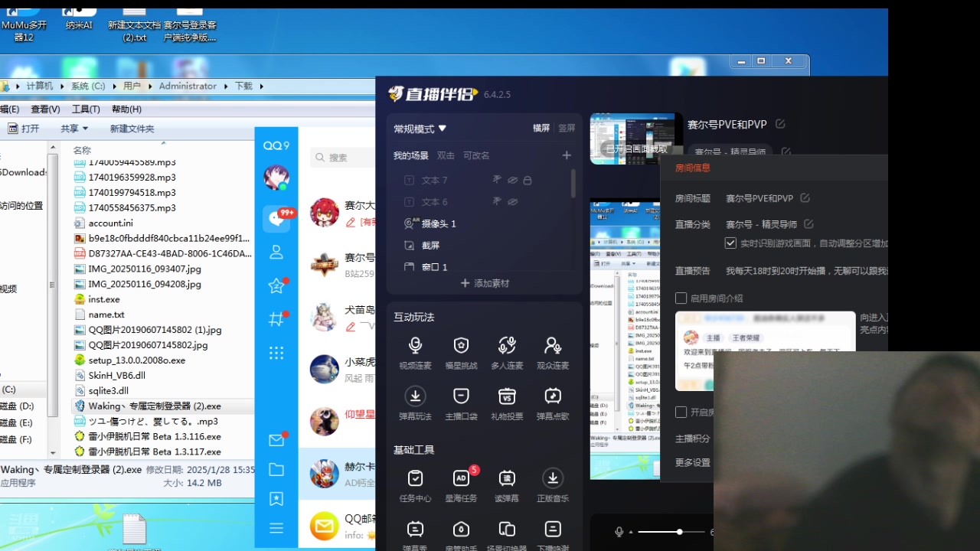The width and height of the screenshot is (980, 551).
Task: Click the source list scrollbar in 直播伴侣
Action: pos(573,184)
